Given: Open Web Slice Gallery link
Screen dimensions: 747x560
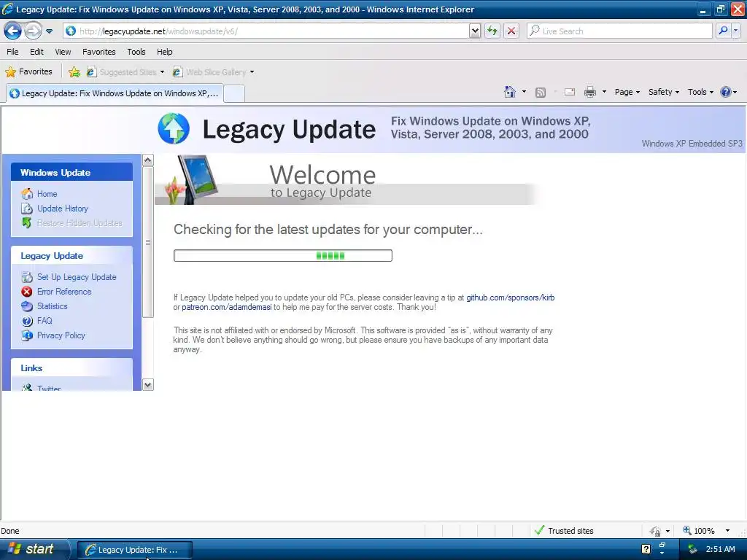Looking at the screenshot, I should (209, 72).
